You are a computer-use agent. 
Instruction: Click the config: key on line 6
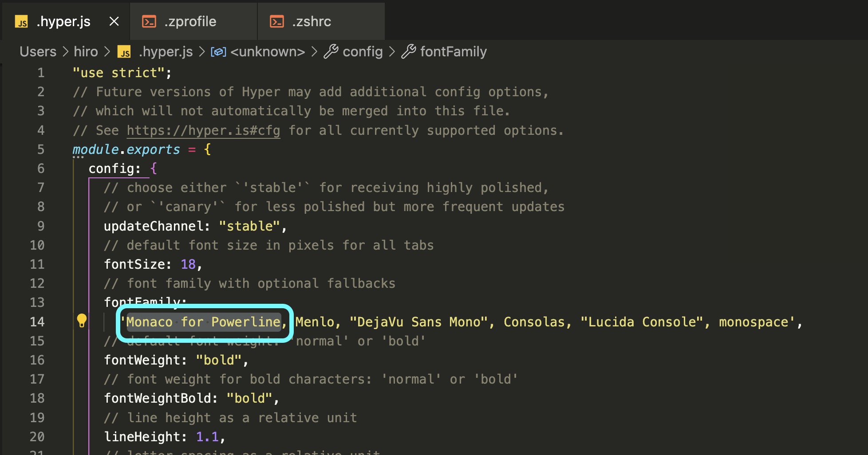click(x=115, y=169)
